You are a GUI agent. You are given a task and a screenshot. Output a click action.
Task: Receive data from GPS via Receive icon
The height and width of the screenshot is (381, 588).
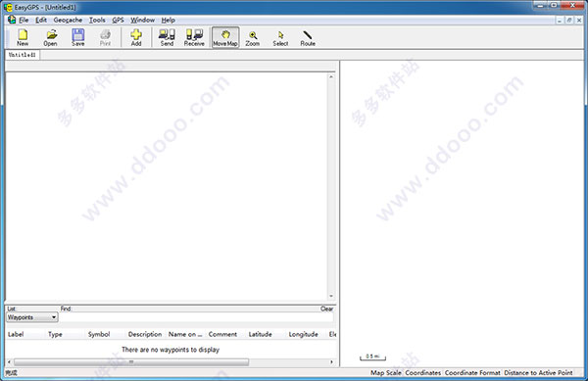click(x=194, y=37)
